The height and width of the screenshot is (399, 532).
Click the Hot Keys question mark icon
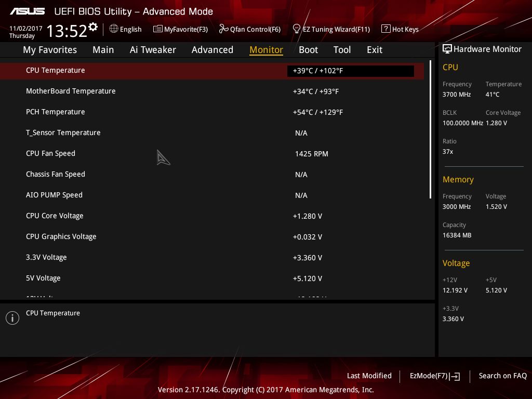tap(386, 29)
